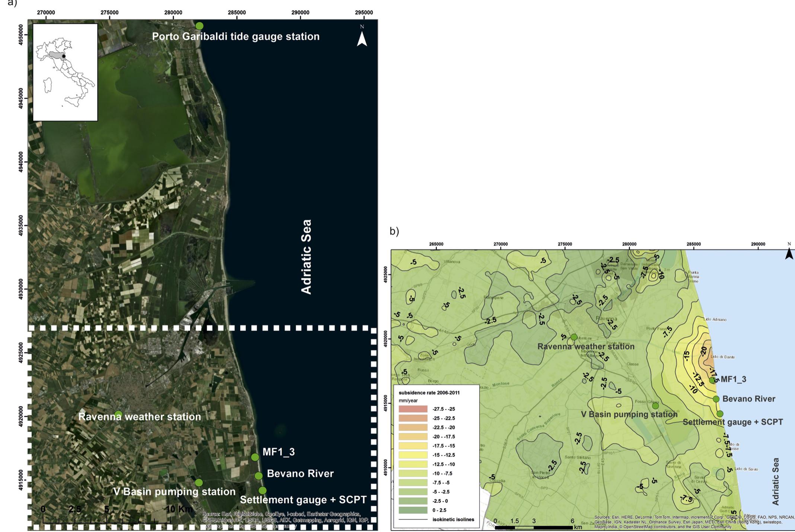This screenshot has width=795, height=532.
Task: Select the Porto Garibaldi tide gauge station marker
Action: click(199, 26)
